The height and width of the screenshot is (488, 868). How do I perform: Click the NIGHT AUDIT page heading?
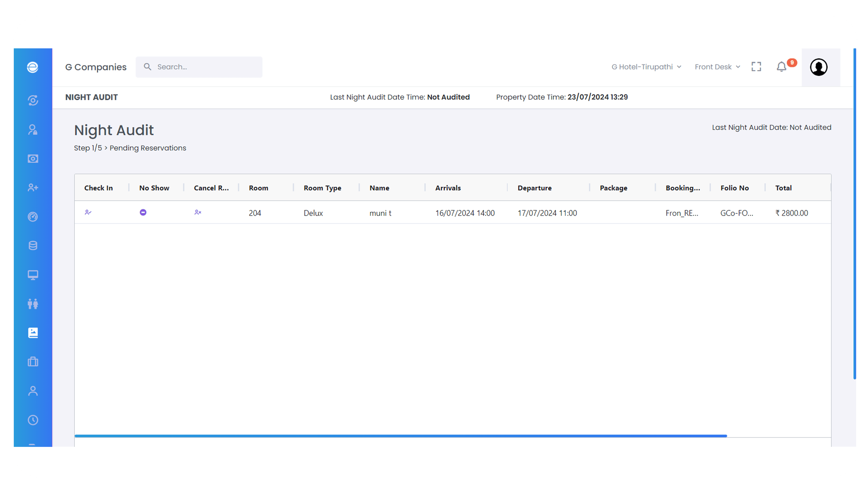tap(91, 97)
